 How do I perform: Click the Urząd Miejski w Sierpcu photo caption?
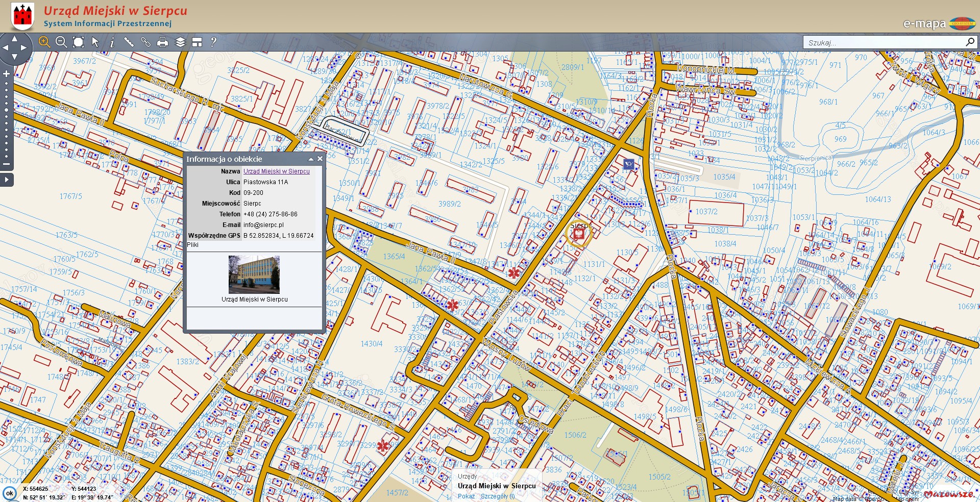pos(255,299)
